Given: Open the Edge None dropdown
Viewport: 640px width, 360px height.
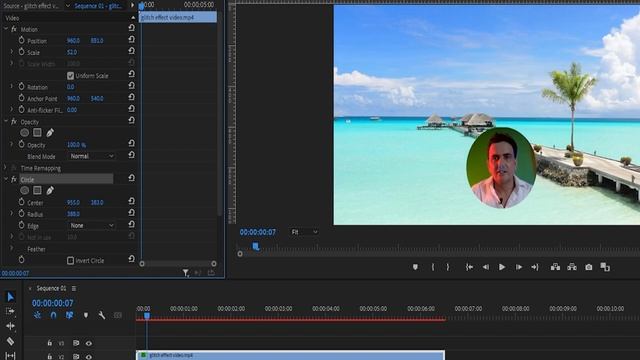Looking at the screenshot, I should (91, 225).
